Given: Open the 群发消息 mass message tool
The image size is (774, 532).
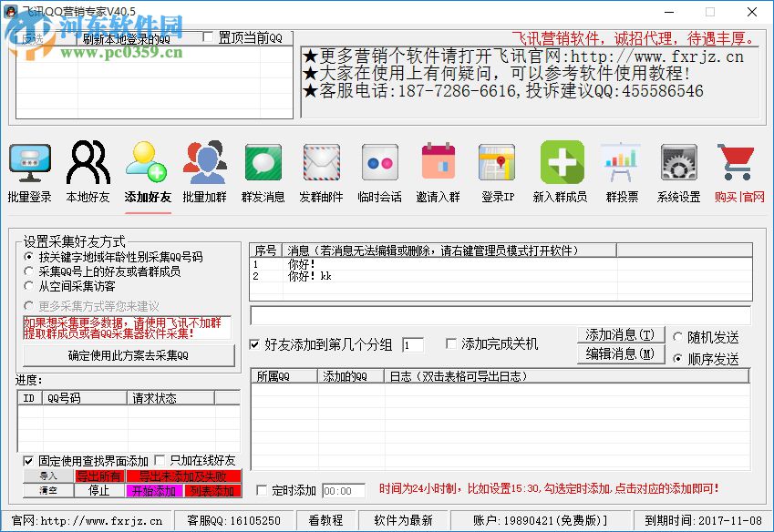Looking at the screenshot, I should click(x=263, y=173).
